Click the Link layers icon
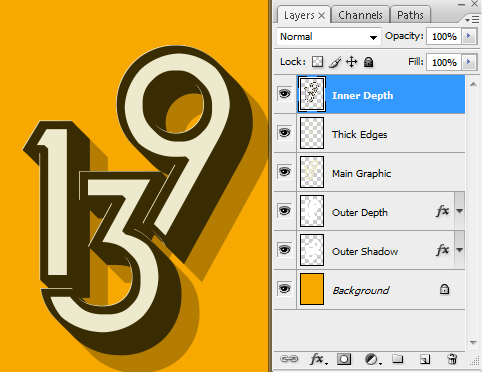Image resolution: width=482 pixels, height=372 pixels. tap(289, 359)
